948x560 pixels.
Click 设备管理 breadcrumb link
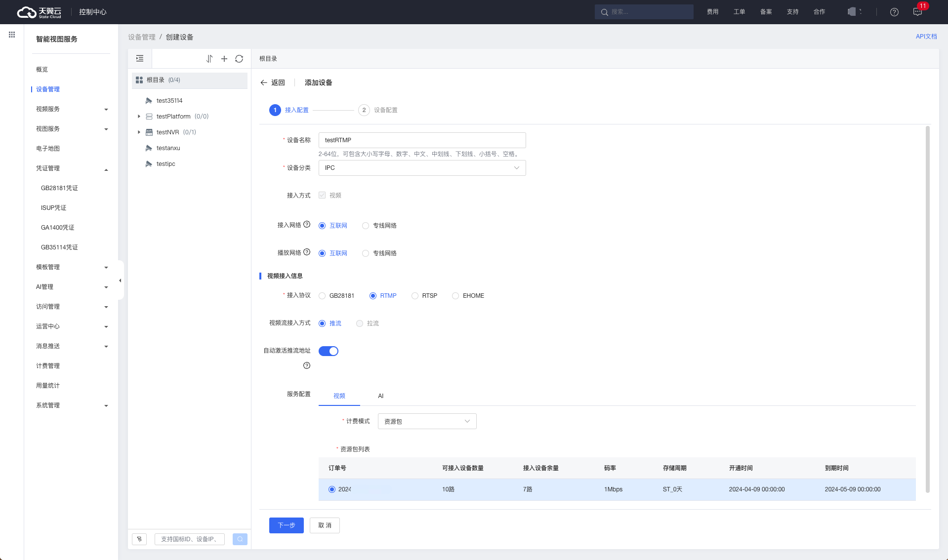142,37
